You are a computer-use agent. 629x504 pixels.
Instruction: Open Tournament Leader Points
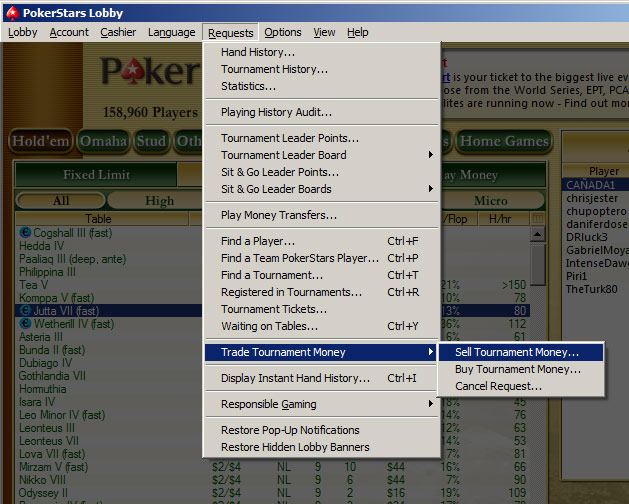(x=321, y=138)
